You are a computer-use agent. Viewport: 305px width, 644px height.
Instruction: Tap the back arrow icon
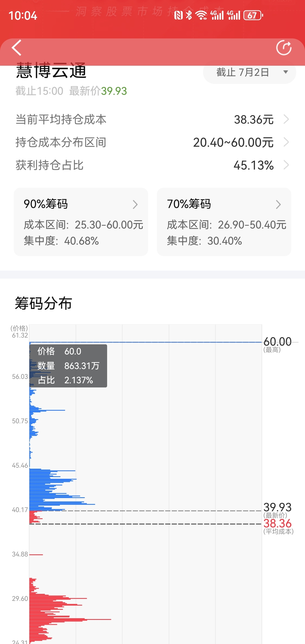pyautogui.click(x=17, y=48)
